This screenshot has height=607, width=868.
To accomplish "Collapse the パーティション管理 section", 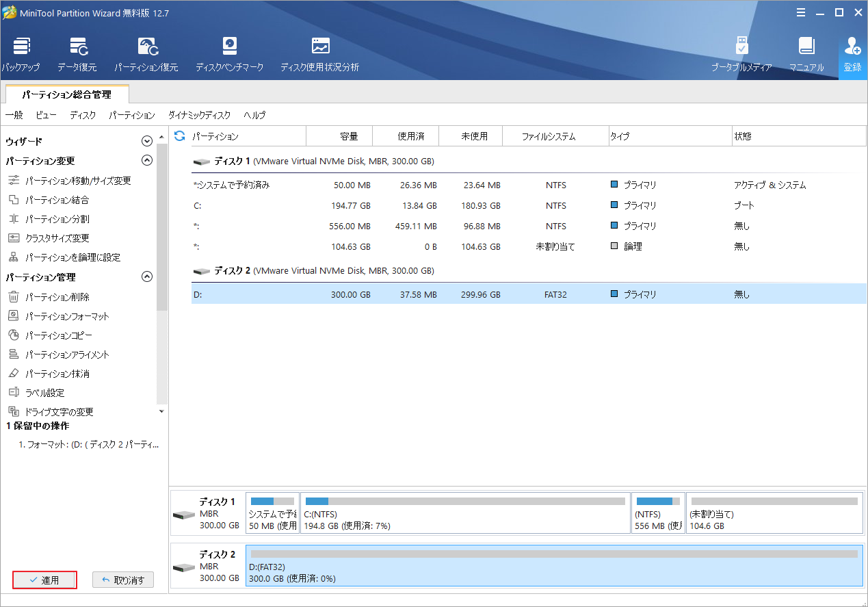I will click(x=146, y=277).
